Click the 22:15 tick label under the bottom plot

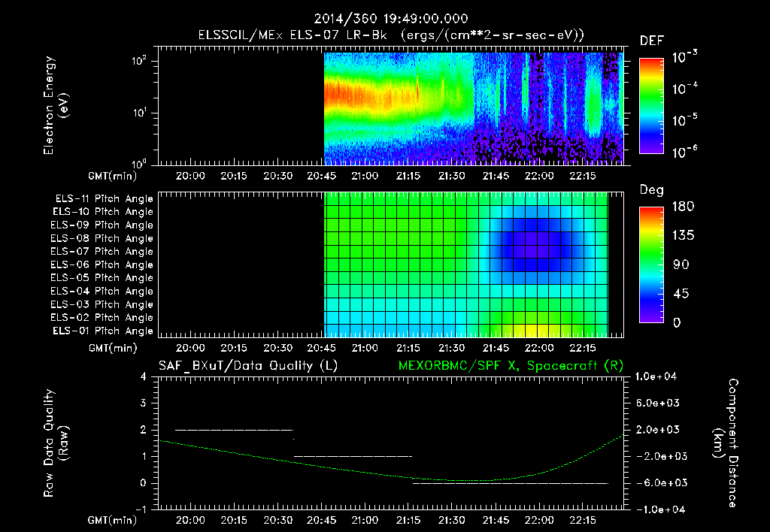click(583, 520)
